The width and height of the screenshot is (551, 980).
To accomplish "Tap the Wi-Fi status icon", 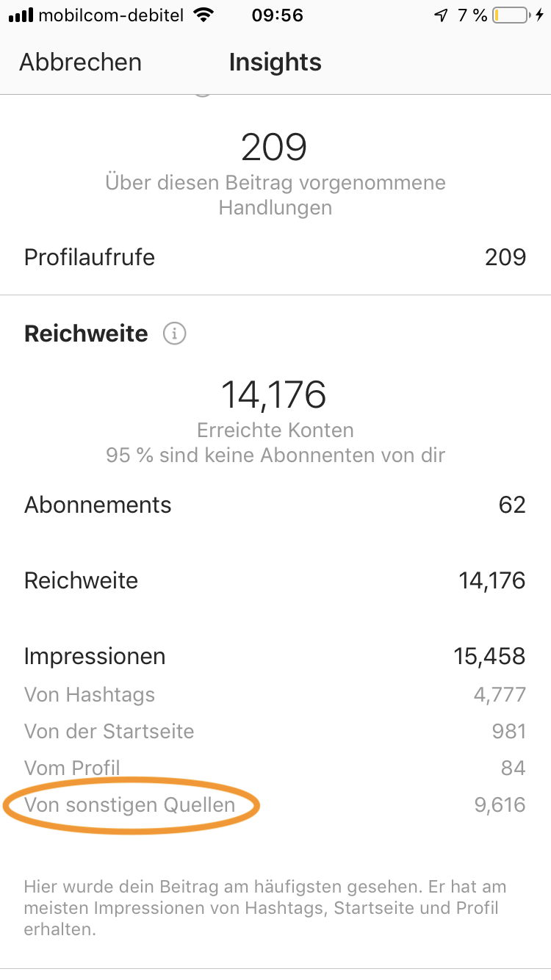I will coord(204,15).
